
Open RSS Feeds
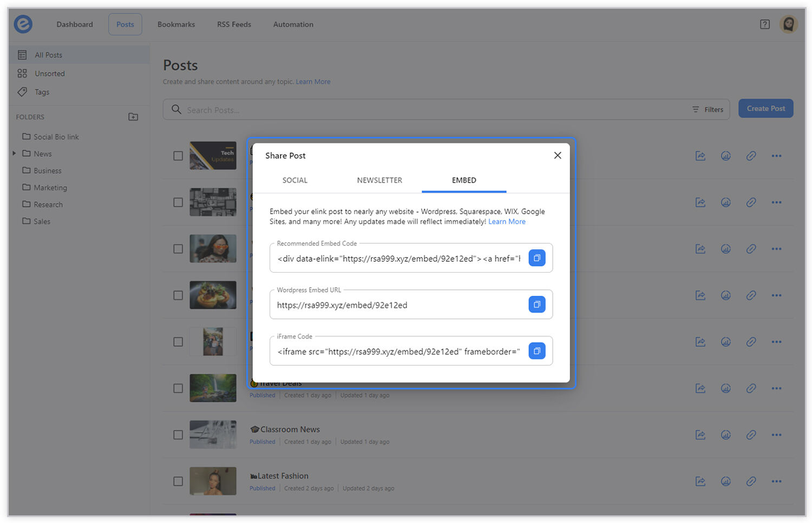234,24
